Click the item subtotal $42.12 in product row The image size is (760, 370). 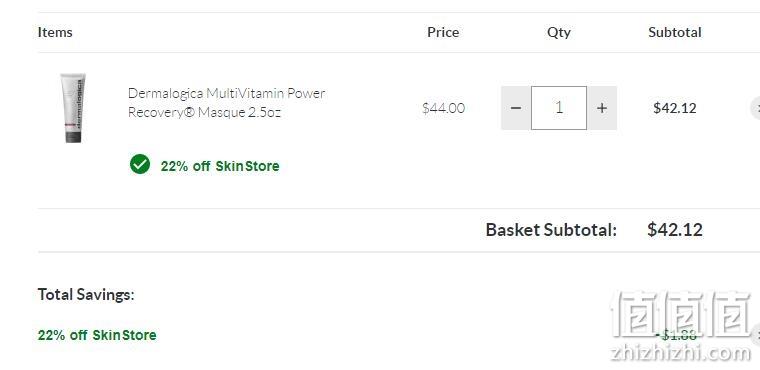(675, 108)
